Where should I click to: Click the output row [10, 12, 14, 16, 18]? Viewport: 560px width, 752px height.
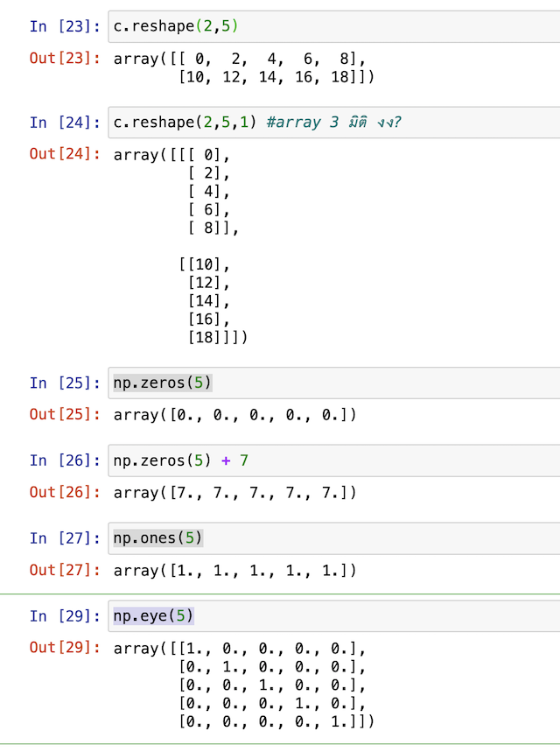(x=276, y=77)
